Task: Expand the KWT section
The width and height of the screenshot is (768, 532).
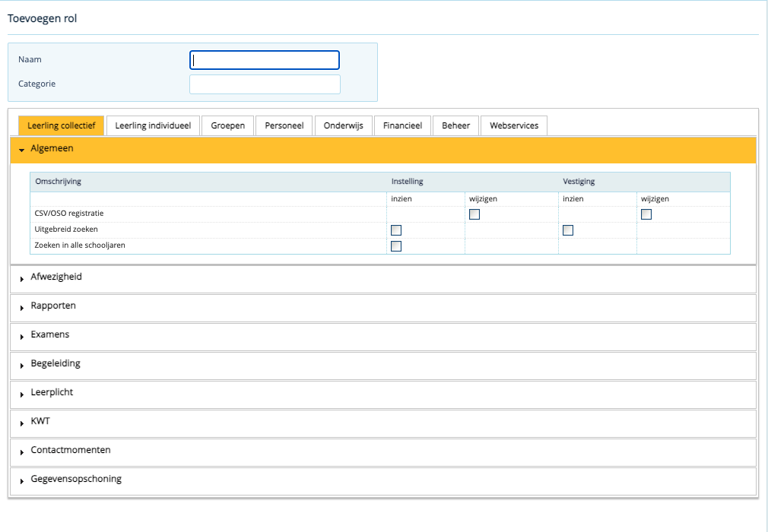Action: [383, 424]
